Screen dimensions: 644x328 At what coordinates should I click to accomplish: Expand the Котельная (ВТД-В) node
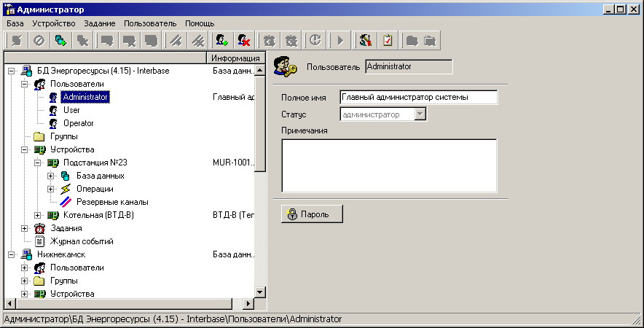[x=37, y=215]
